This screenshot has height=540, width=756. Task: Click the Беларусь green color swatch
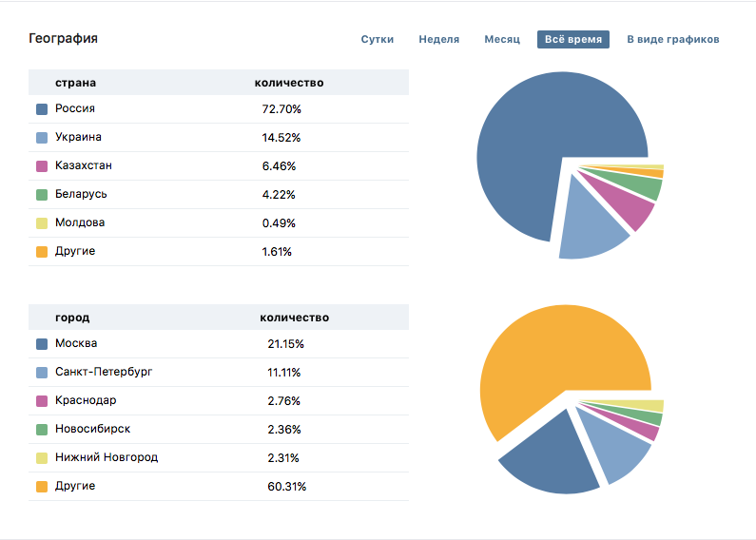point(42,195)
